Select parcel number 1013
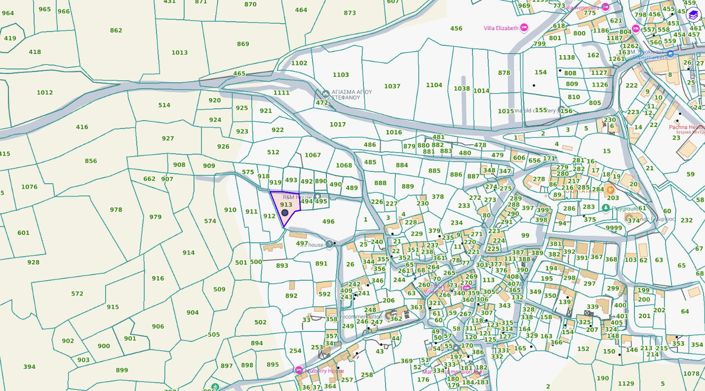The width and height of the screenshot is (705, 391). click(x=179, y=53)
